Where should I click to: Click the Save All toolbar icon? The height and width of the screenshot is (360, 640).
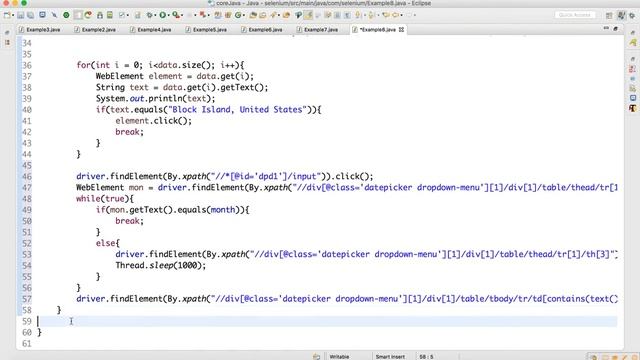[x=31, y=15]
